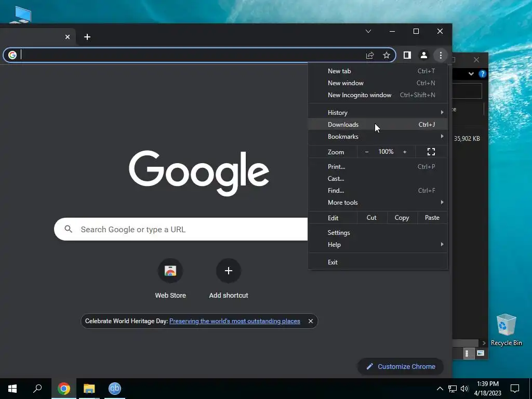532x399 pixels.
Task: Click the scroll right arrow in background window
Action: point(484,343)
